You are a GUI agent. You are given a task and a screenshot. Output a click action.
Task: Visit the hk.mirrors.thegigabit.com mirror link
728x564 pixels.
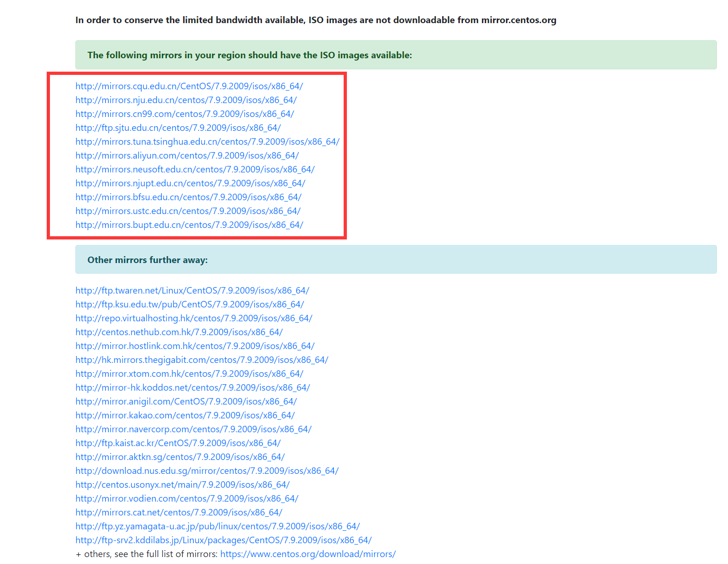pos(202,360)
